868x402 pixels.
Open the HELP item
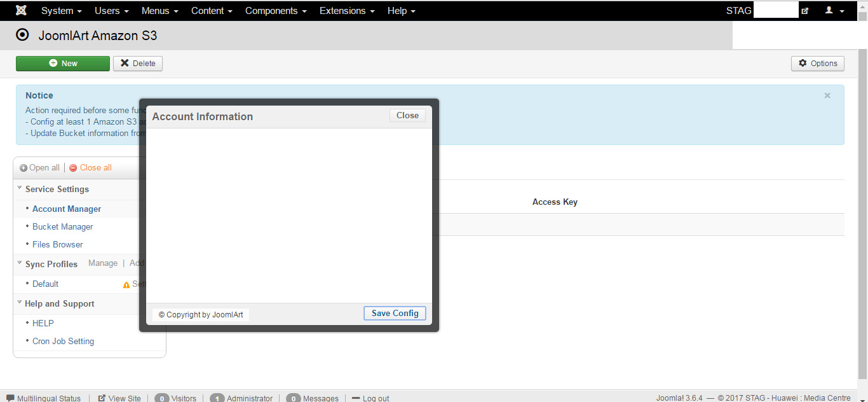point(43,323)
